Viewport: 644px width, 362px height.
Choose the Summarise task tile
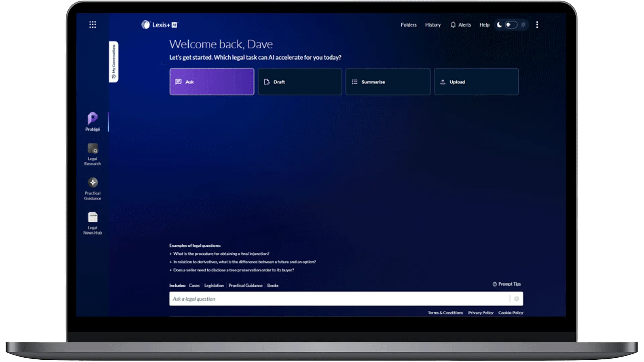click(x=388, y=82)
